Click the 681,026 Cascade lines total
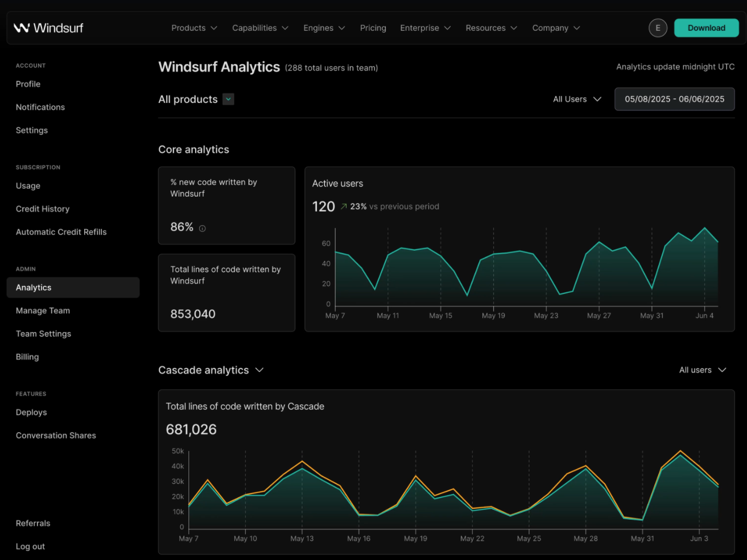This screenshot has height=560, width=747. 191,429
